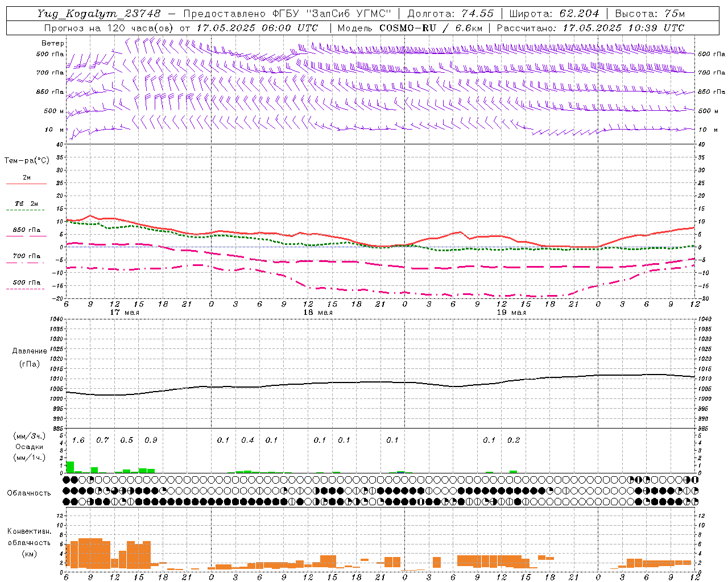Click the 0.7 precipitation amount value
The image size is (728, 582).
click(102, 440)
